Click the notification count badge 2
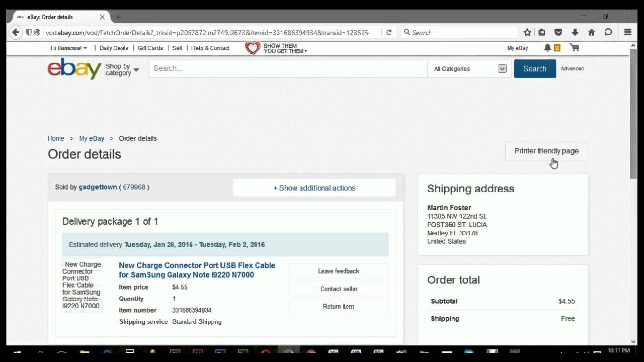The width and height of the screenshot is (644, 362). (557, 48)
